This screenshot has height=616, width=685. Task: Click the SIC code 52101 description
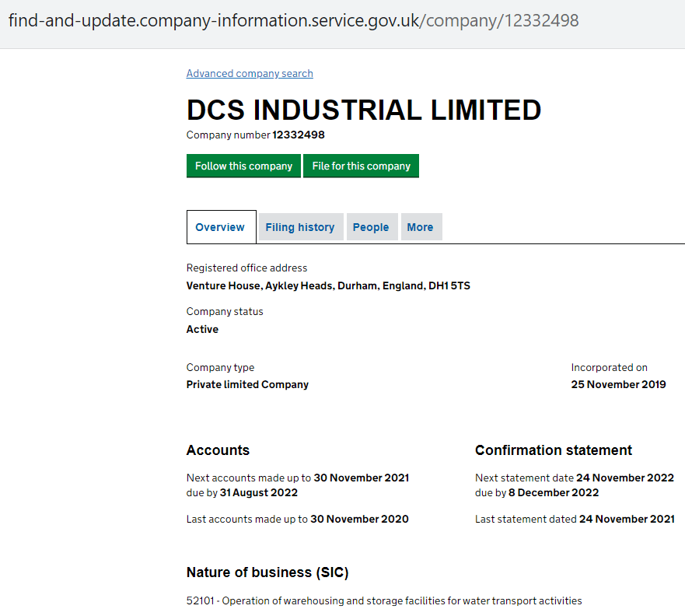(384, 601)
